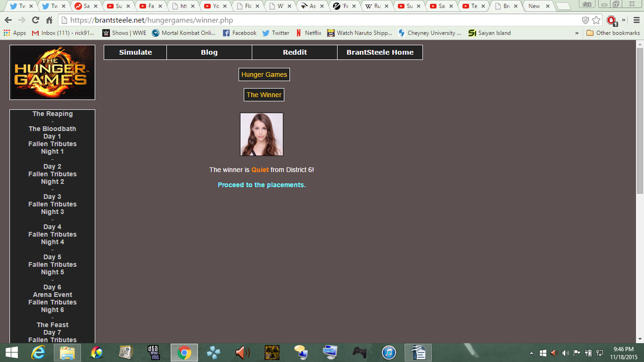The image size is (644, 362).
Task: Switch to the Wikipedia 'Ru' tab
Action: pyautogui.click(x=376, y=6)
